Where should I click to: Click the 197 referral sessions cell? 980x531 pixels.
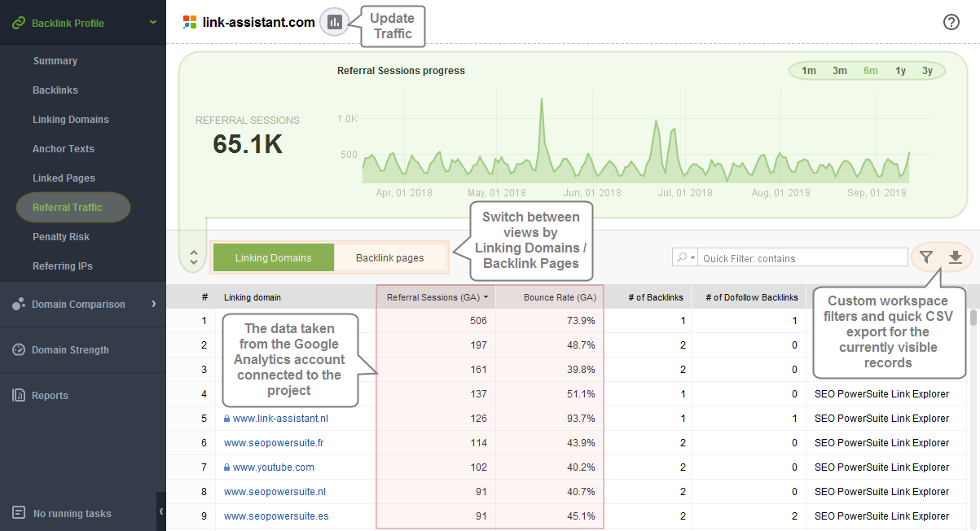coord(478,345)
